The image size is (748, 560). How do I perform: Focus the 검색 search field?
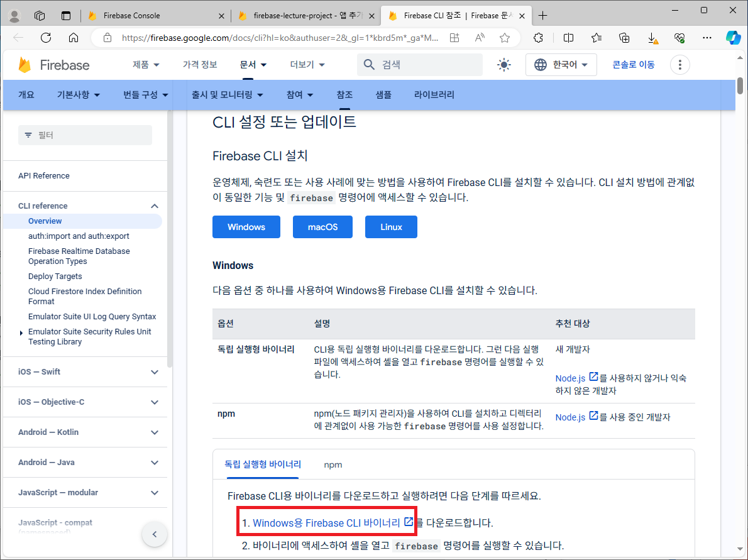(420, 65)
